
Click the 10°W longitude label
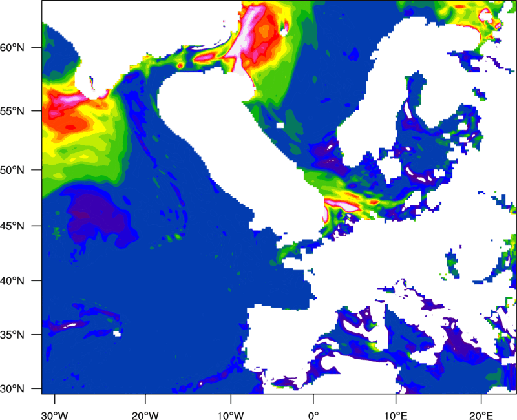pyautogui.click(x=231, y=415)
